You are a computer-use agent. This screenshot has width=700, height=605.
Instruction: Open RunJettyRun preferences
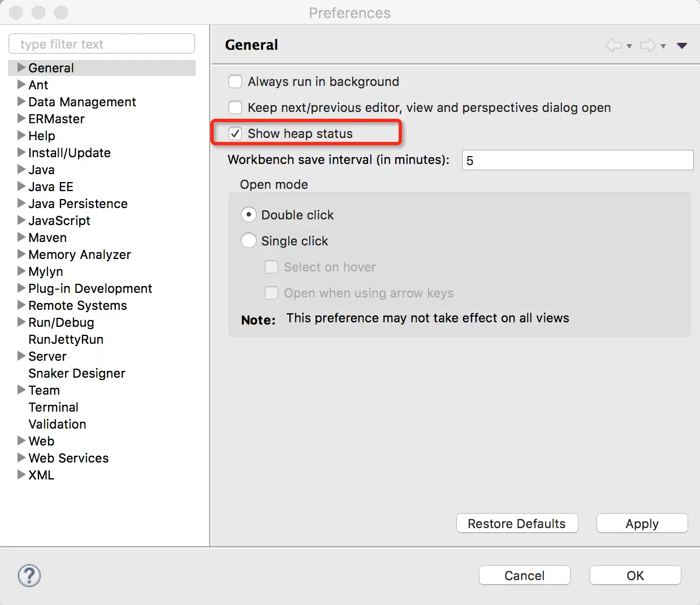click(x=66, y=339)
